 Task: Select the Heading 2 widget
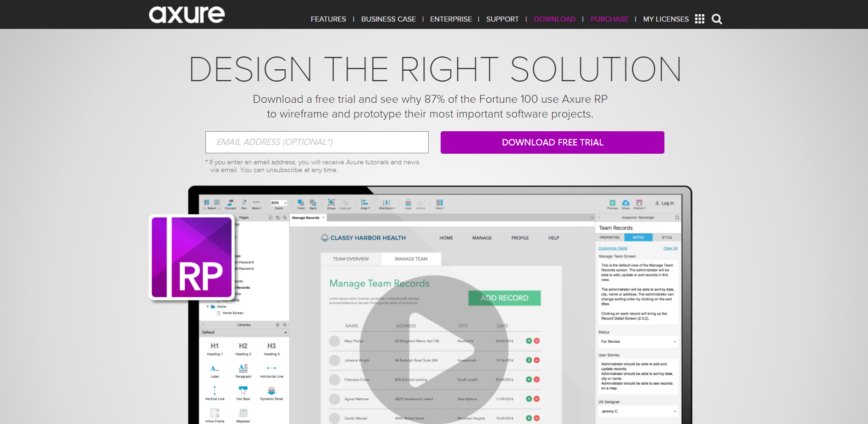(243, 349)
